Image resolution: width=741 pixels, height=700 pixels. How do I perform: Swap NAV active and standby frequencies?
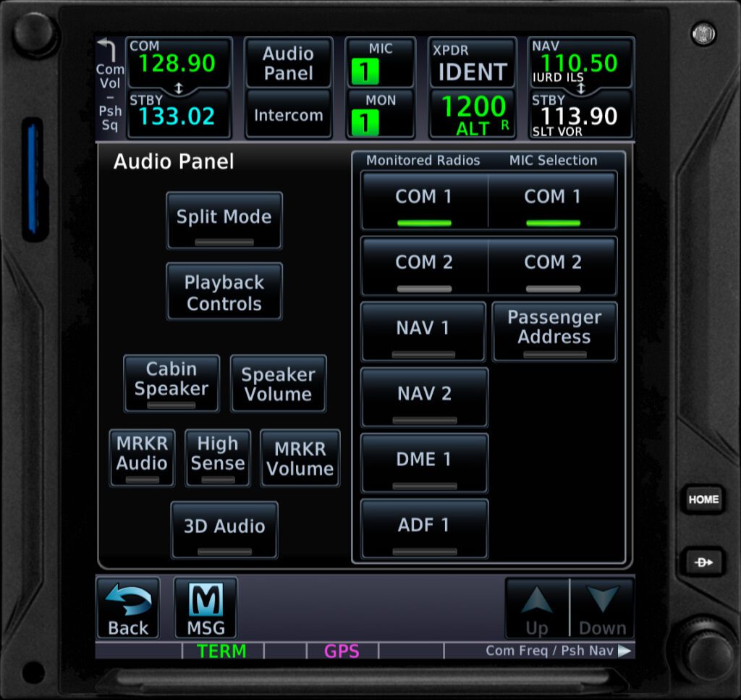click(x=581, y=88)
